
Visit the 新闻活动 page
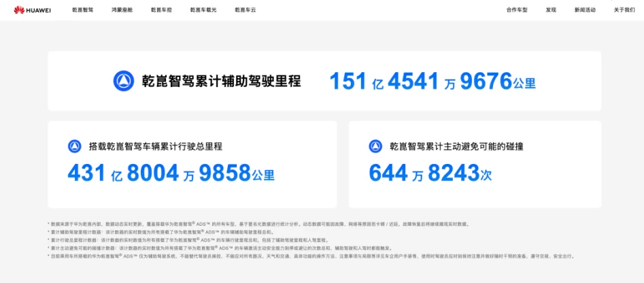585,10
